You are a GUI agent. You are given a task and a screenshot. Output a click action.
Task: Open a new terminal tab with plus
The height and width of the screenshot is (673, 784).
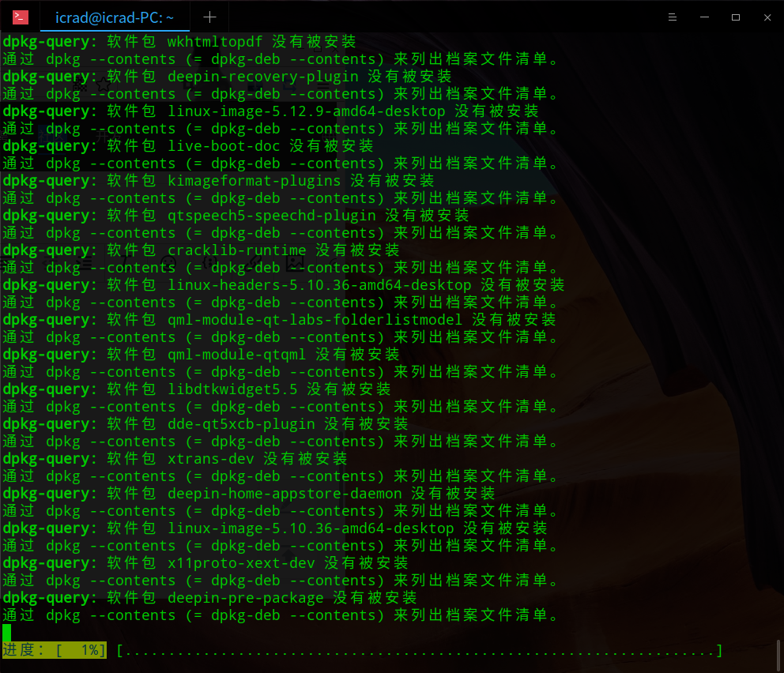click(x=209, y=17)
